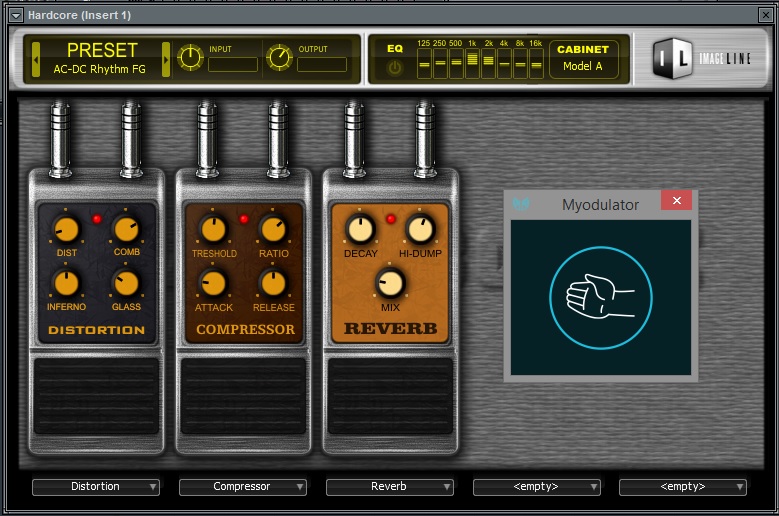The image size is (779, 516).
Task: Click the Distortion pedal red LED
Action: tap(97, 219)
